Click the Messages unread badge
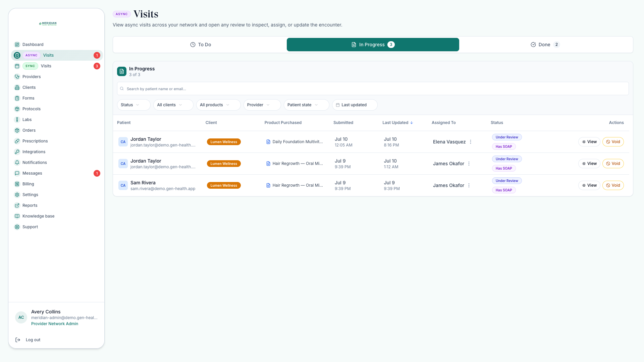This screenshot has width=644, height=362. coord(97,173)
